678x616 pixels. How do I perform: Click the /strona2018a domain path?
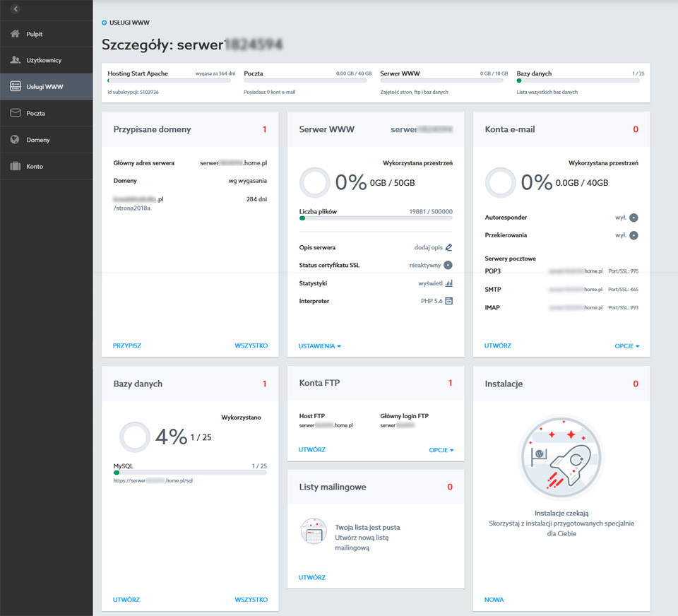pos(132,208)
